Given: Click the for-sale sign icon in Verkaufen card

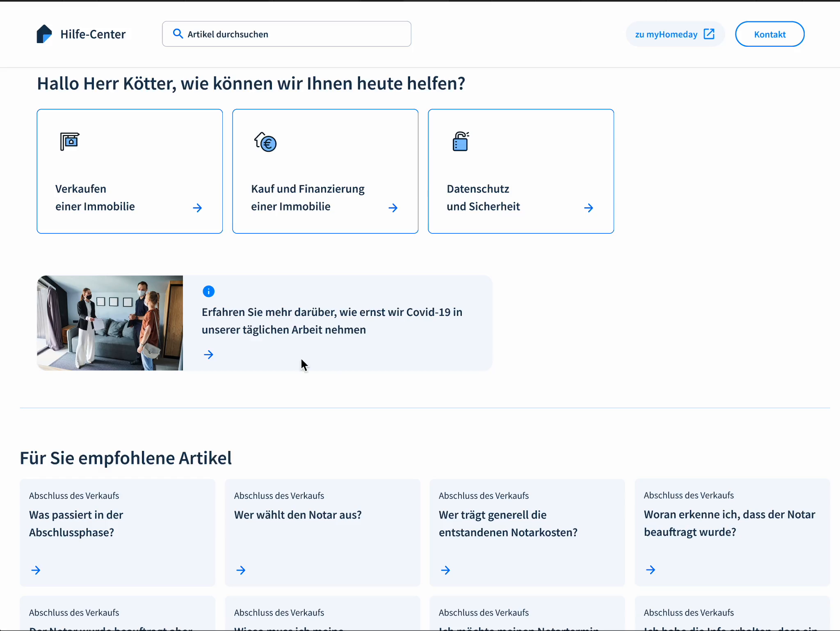Looking at the screenshot, I should point(69,142).
